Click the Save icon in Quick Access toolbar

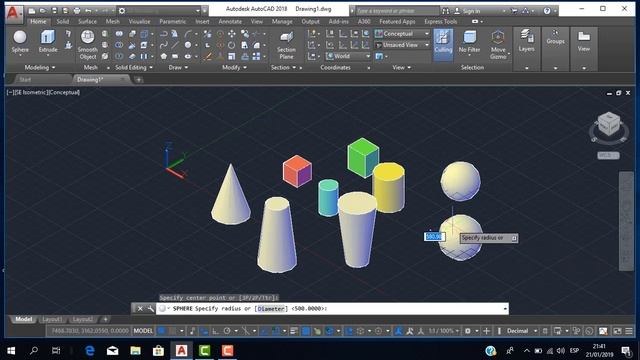54,11
